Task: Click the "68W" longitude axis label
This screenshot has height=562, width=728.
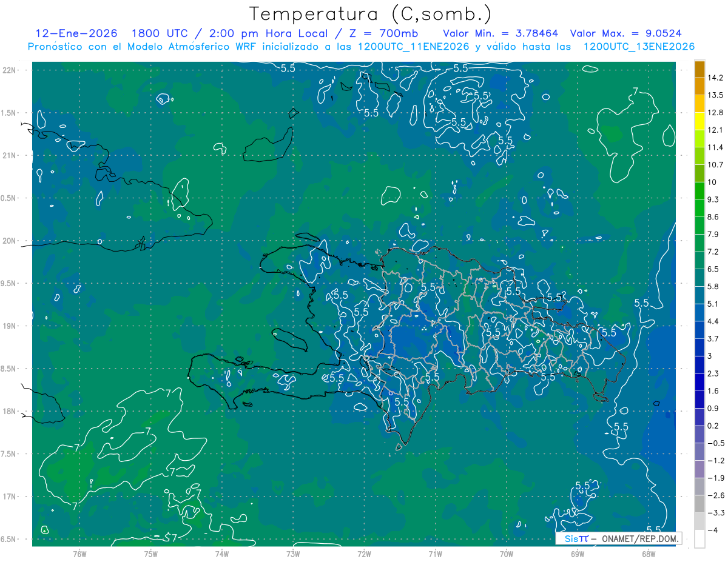Action: tap(649, 554)
